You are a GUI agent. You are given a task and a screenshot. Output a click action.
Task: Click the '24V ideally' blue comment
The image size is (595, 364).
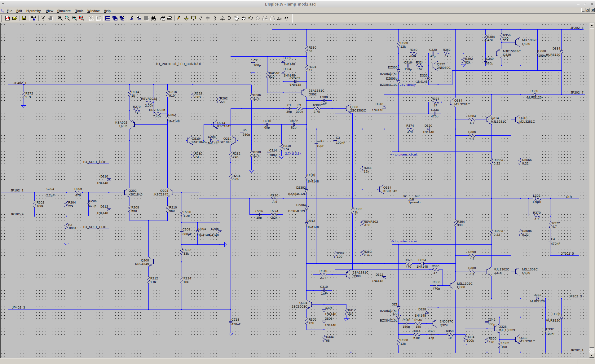(408, 85)
